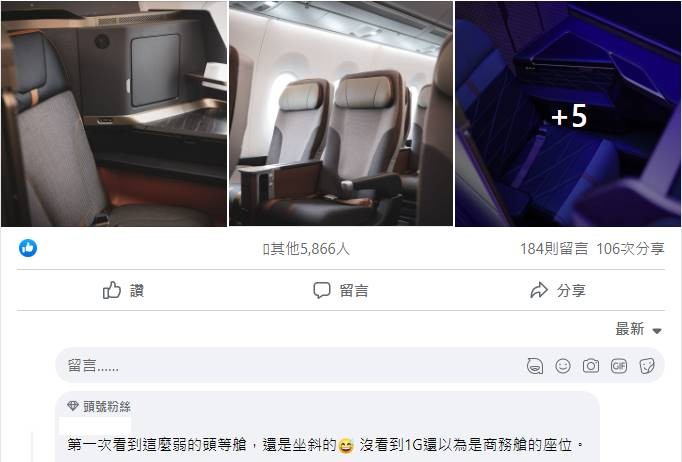Open the sticker icon in comment box
682x462 pixels.
click(x=647, y=366)
